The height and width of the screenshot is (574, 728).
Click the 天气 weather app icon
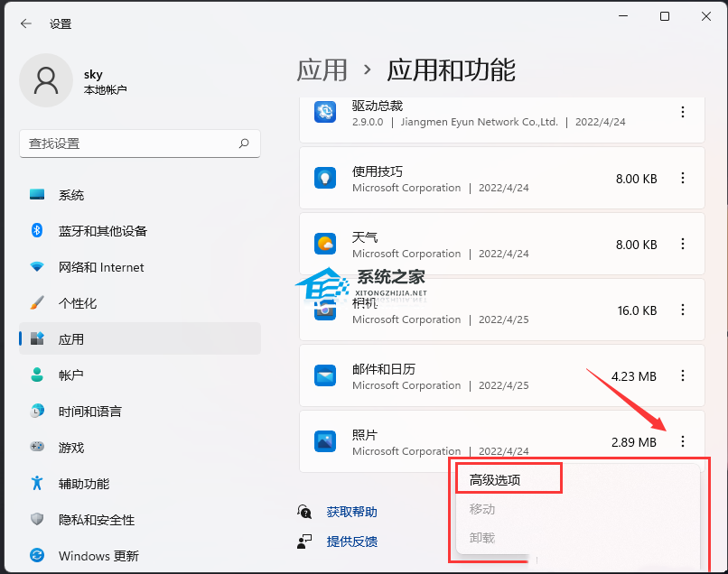(x=325, y=244)
